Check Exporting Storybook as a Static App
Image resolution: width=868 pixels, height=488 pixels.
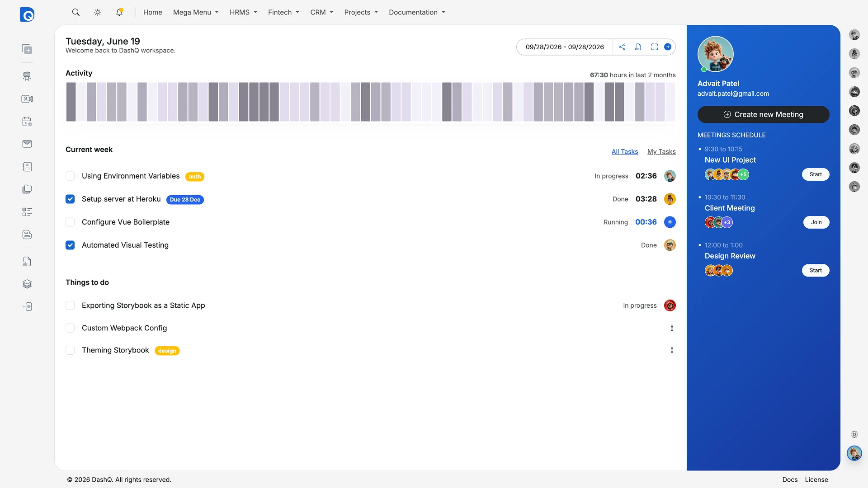[70, 306]
